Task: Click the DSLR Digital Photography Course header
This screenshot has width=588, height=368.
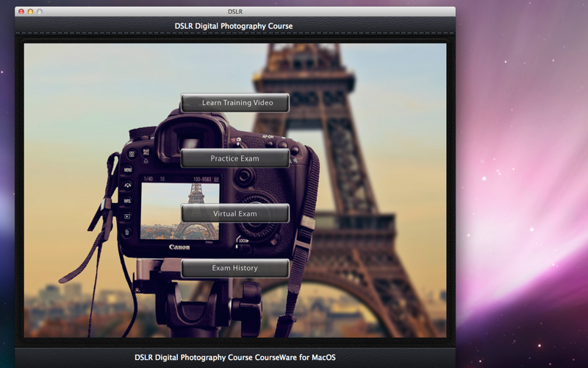Action: point(234,26)
